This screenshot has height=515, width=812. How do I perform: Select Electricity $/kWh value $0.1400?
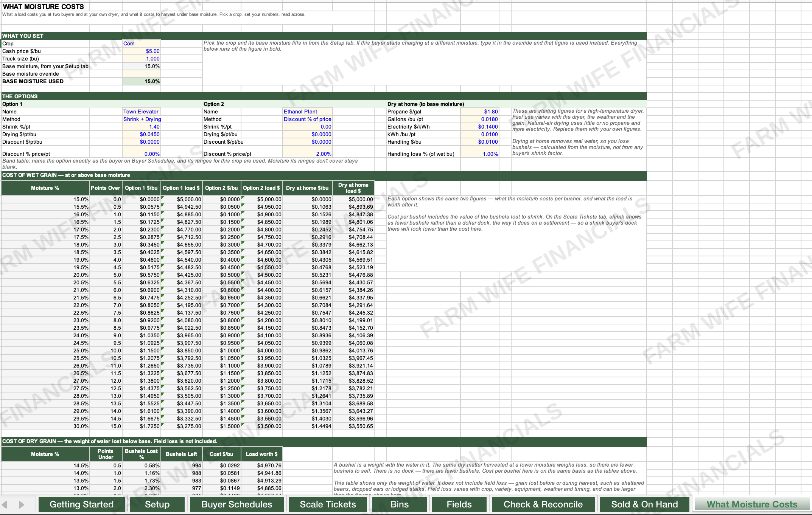click(480, 127)
